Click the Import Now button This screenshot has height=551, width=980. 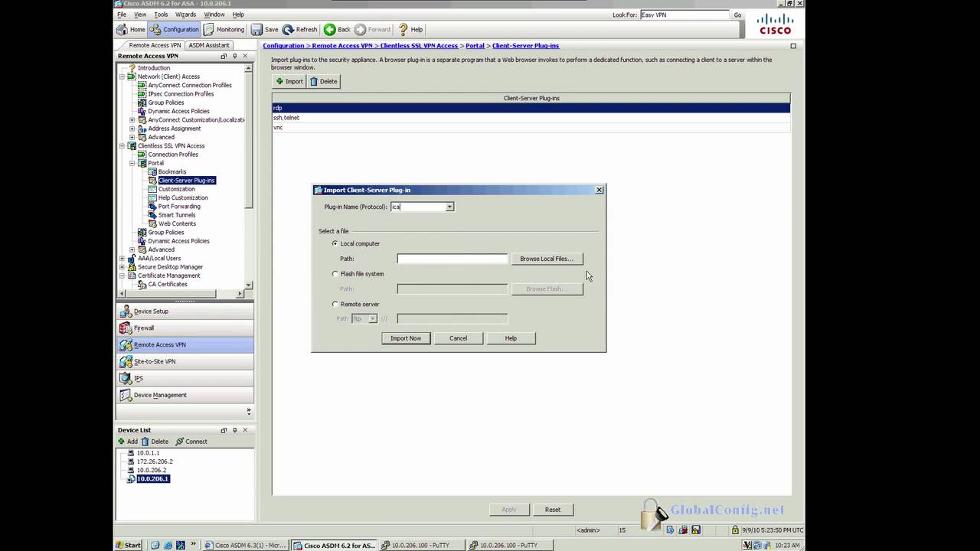(406, 338)
